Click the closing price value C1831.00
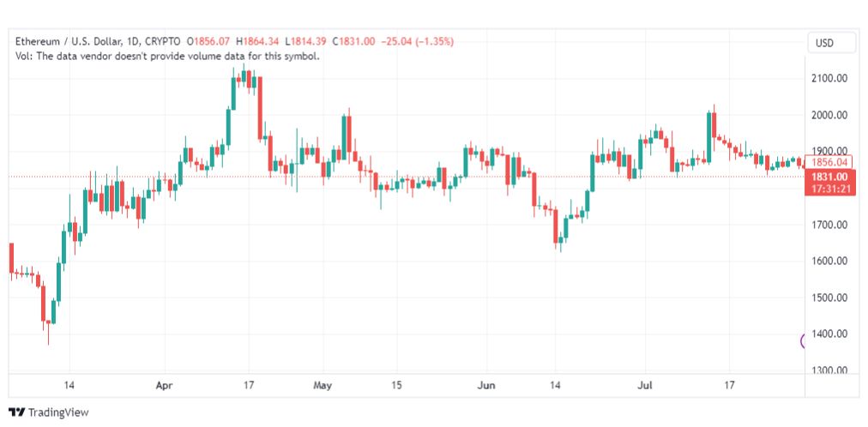 click(357, 41)
